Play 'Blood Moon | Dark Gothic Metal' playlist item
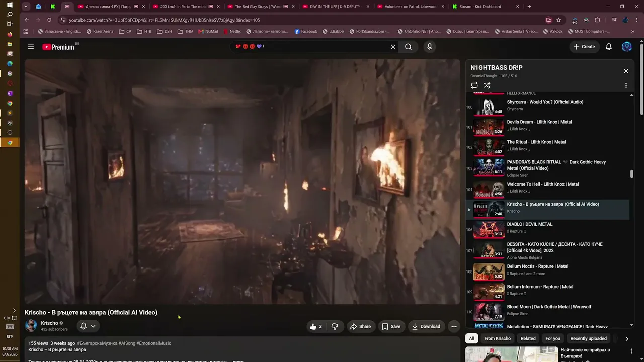 click(547, 312)
